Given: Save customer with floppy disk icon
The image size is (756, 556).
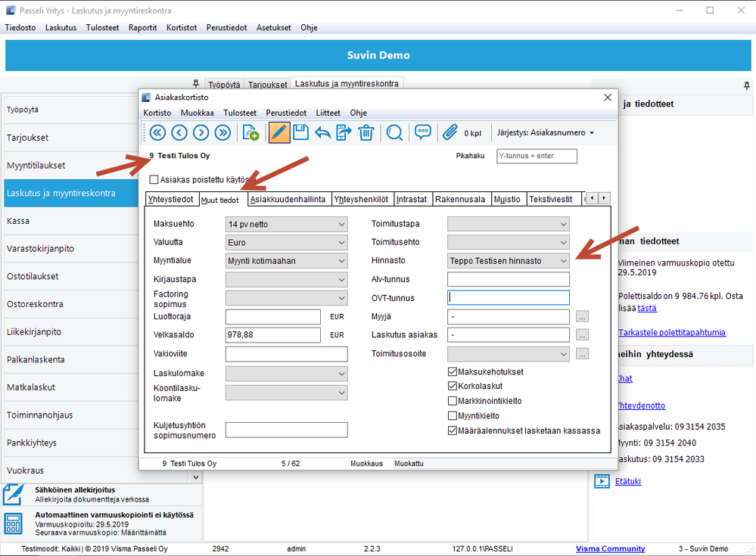Looking at the screenshot, I should point(301,132).
